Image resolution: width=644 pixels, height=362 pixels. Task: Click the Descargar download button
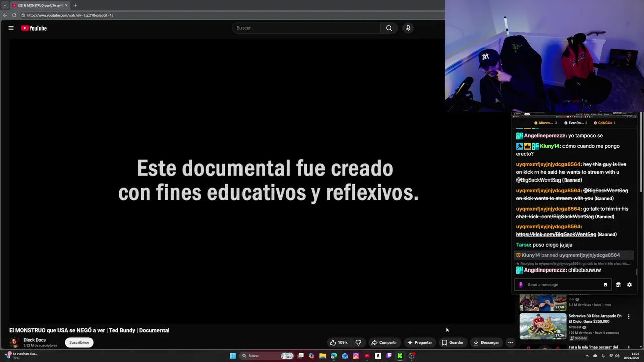(487, 343)
